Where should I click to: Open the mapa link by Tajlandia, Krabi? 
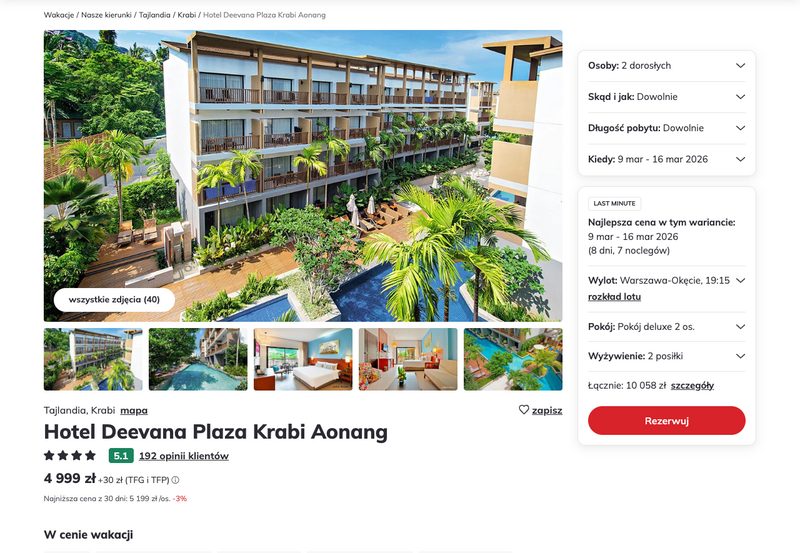[x=134, y=410]
